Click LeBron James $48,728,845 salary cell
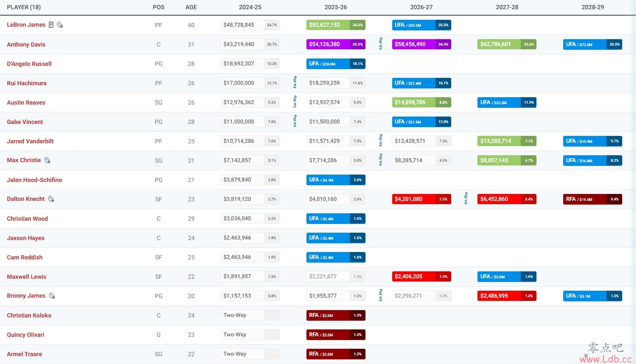Viewport: 636px width, 364px height. [x=250, y=25]
